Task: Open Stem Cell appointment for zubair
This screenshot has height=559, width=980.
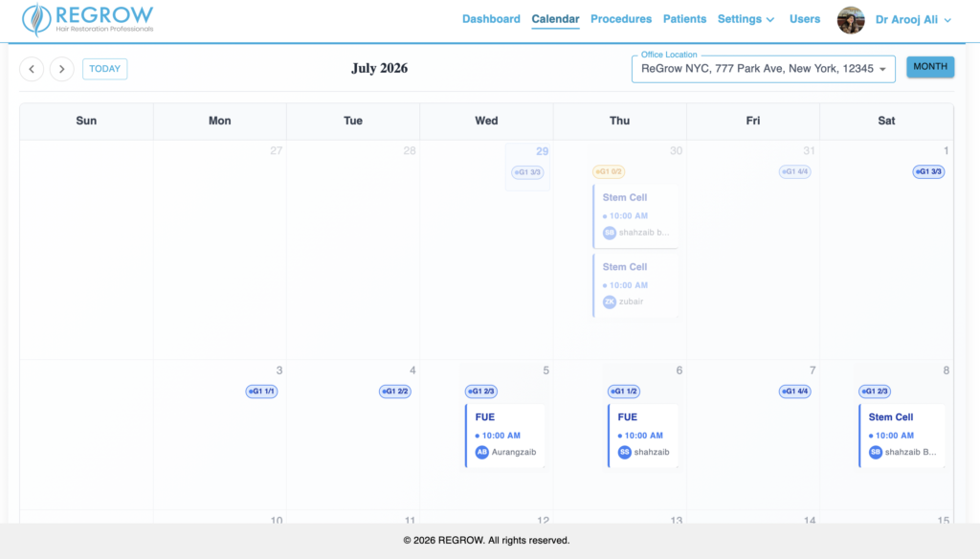Action: coord(635,285)
